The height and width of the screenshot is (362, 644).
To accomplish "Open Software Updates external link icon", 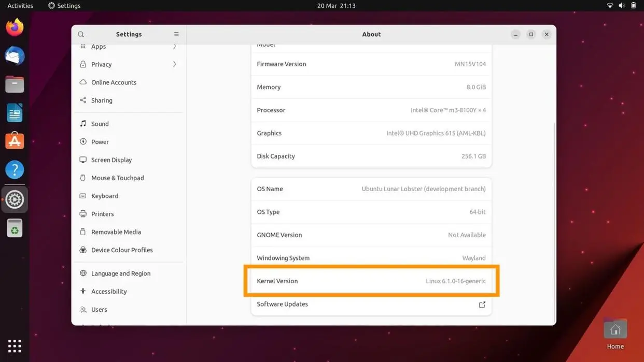I will 482,305.
